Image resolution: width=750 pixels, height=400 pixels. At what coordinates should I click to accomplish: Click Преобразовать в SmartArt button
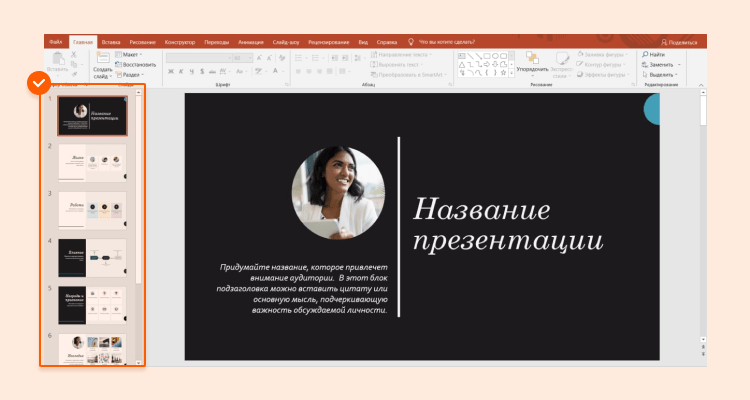pos(409,75)
